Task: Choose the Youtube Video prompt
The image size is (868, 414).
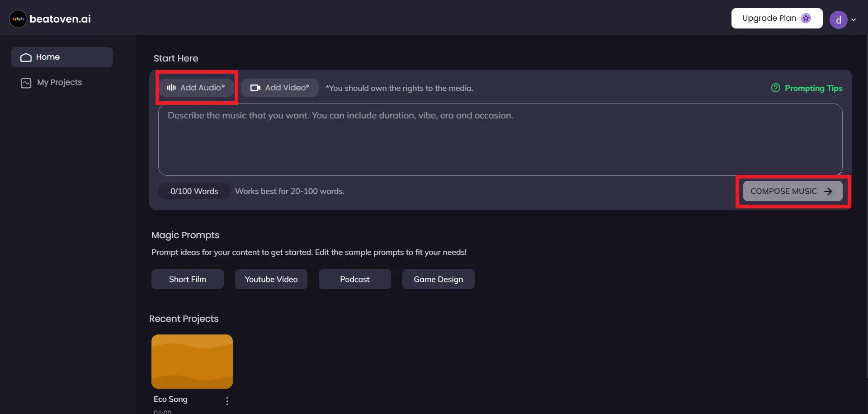Action: pos(271,279)
